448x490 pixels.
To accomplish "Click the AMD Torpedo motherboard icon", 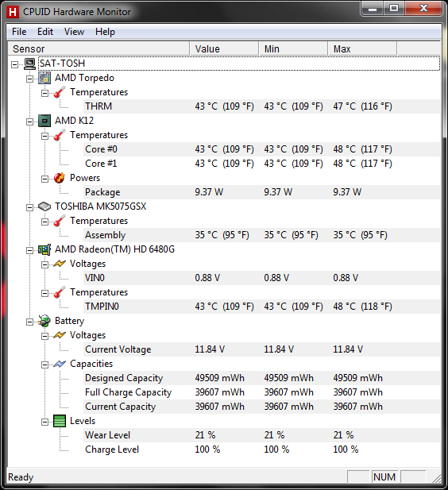I will pyautogui.click(x=44, y=78).
